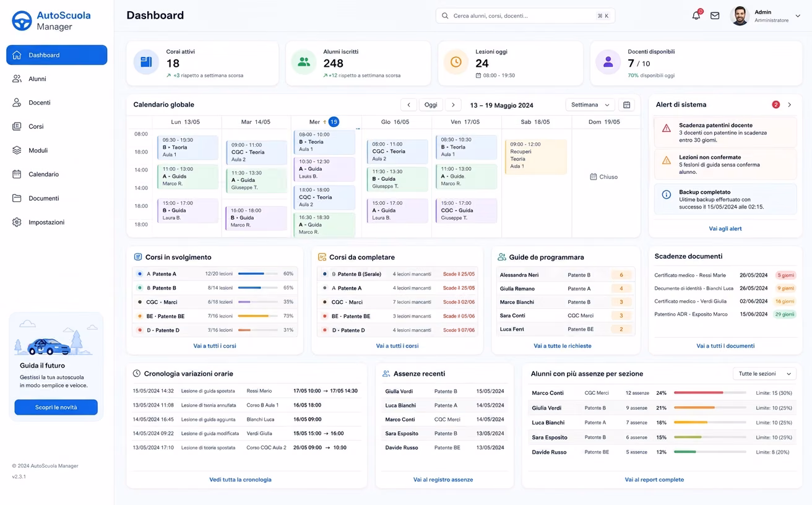812x505 pixels.
Task: Click the BE Patente BE orange progress bar
Action: tap(258, 316)
